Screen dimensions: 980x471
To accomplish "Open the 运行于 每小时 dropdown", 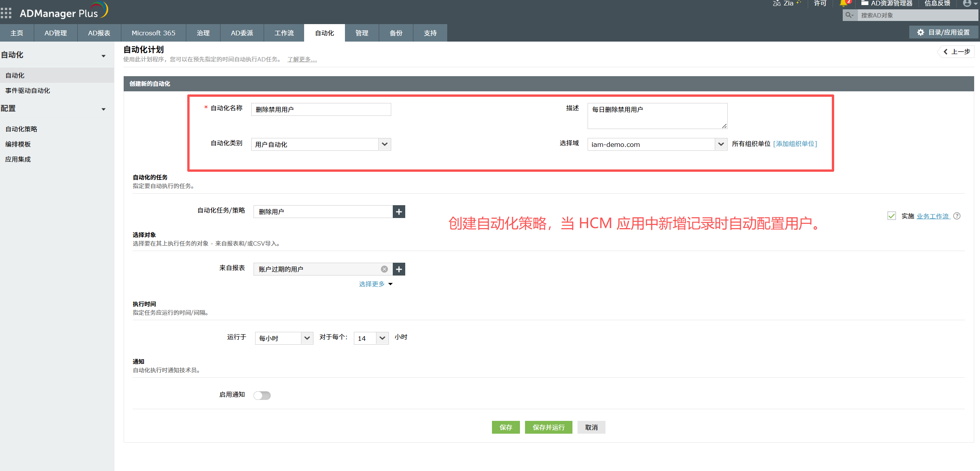I will (307, 338).
